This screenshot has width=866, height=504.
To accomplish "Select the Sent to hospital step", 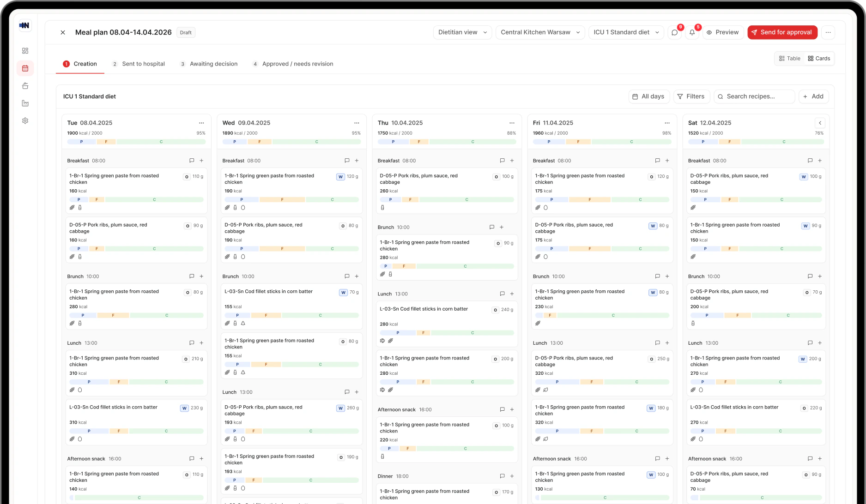I will pos(138,64).
